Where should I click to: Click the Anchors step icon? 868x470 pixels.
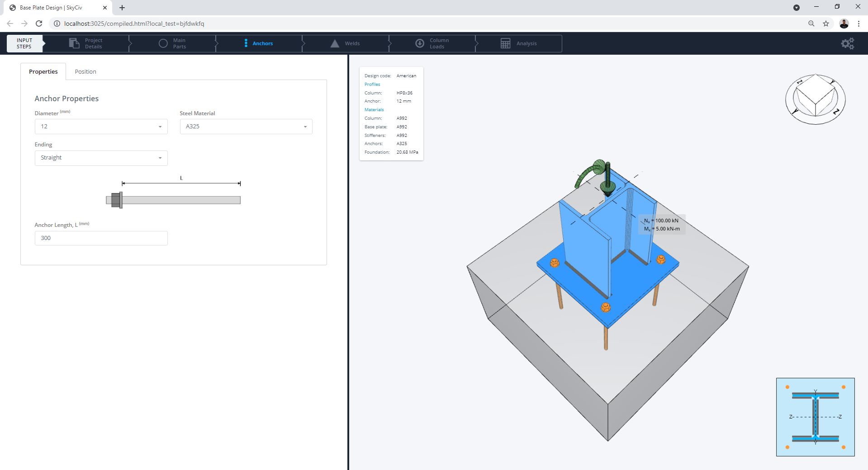(x=246, y=43)
